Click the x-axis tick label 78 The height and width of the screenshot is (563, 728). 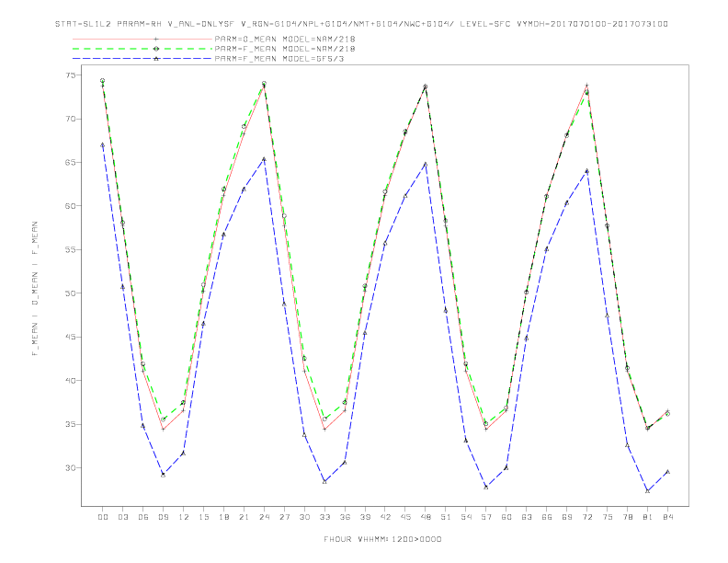tap(628, 517)
